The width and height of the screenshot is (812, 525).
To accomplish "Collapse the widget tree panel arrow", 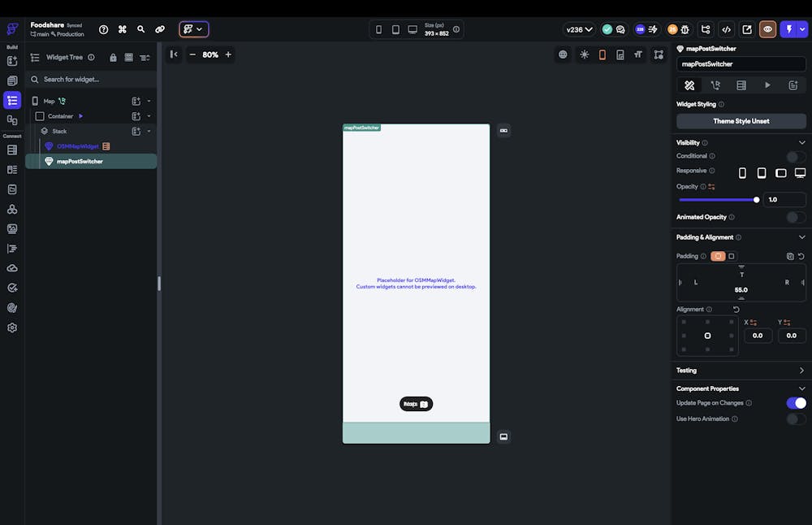I will point(174,54).
